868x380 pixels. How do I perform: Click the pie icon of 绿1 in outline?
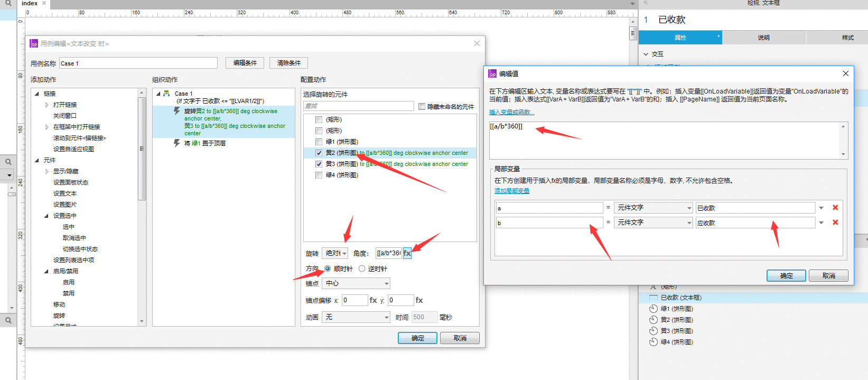click(654, 309)
